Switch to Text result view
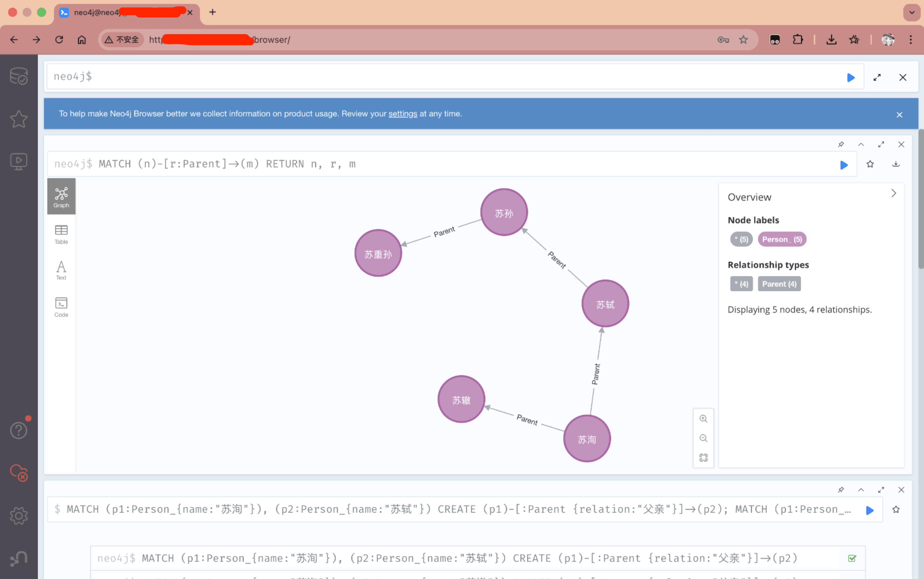 coord(61,270)
